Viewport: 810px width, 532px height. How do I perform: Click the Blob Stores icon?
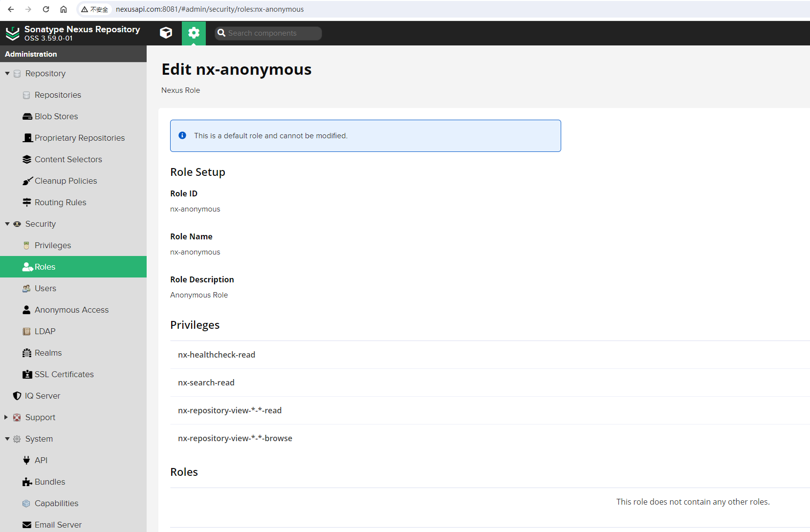point(27,116)
